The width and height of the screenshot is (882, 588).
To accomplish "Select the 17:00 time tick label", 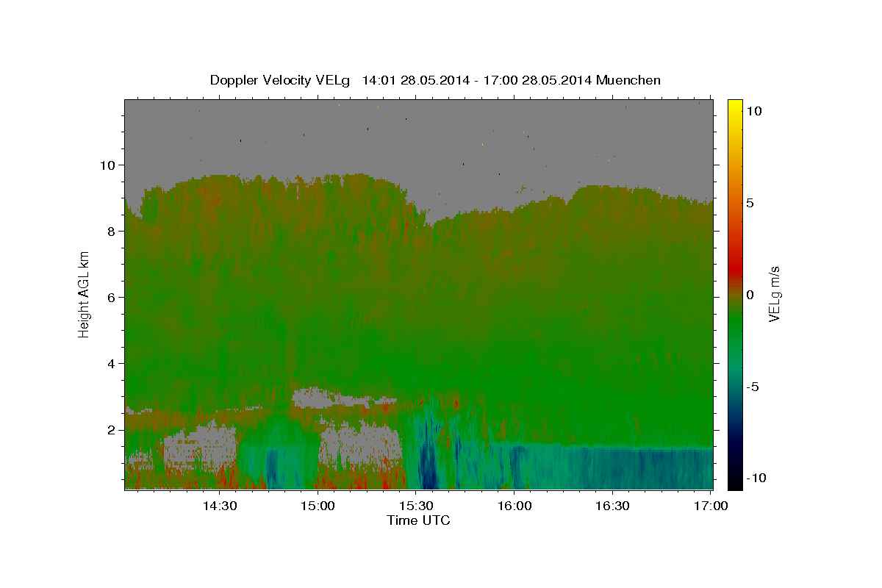I will [x=711, y=506].
